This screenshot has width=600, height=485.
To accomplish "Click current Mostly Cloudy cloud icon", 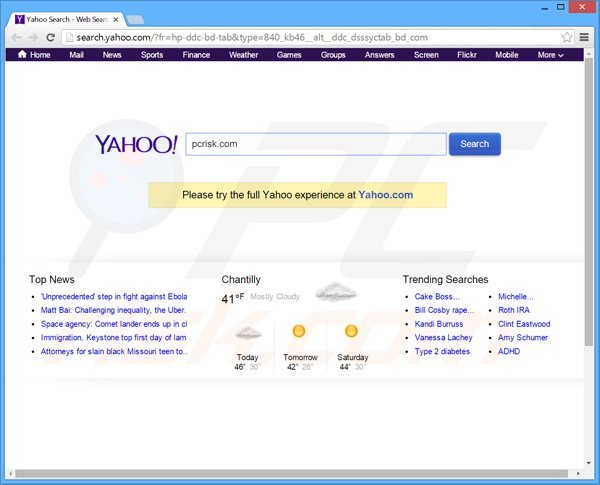I will pos(336,292).
